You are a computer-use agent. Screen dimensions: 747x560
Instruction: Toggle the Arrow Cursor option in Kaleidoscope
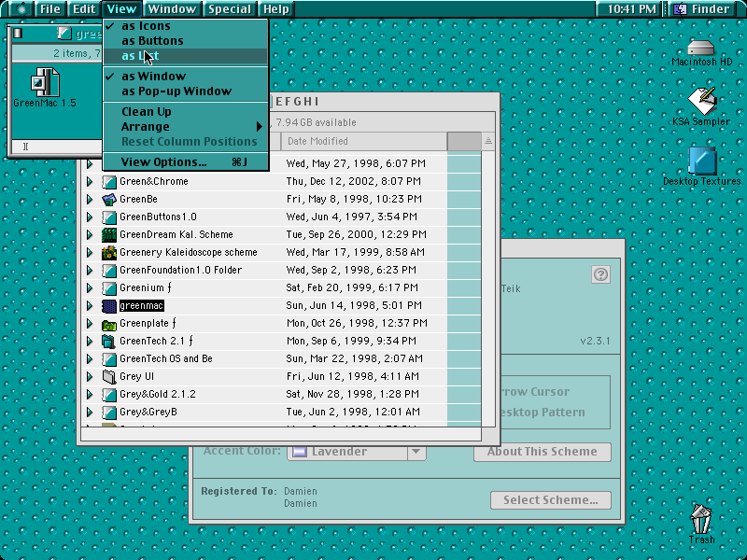coord(534,392)
